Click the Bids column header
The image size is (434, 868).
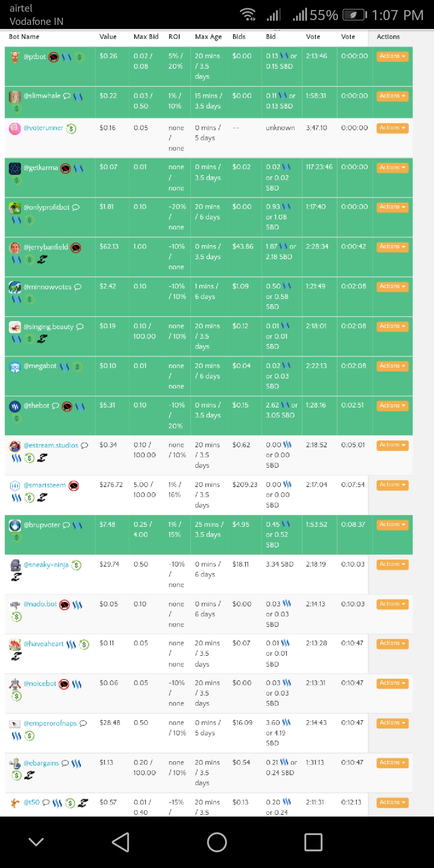(239, 37)
